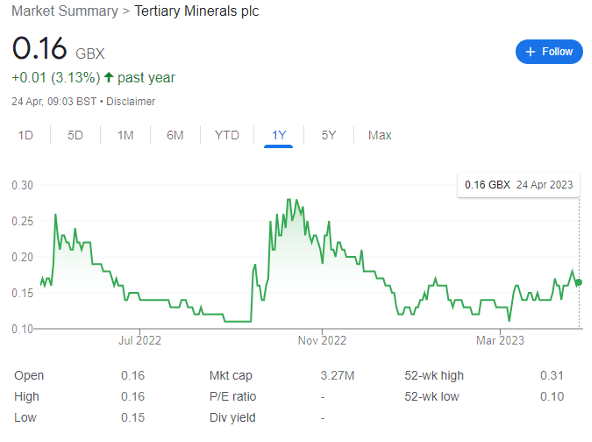Click the 0.16 GBX 24 Apr 2023 tooltip

coord(519,185)
